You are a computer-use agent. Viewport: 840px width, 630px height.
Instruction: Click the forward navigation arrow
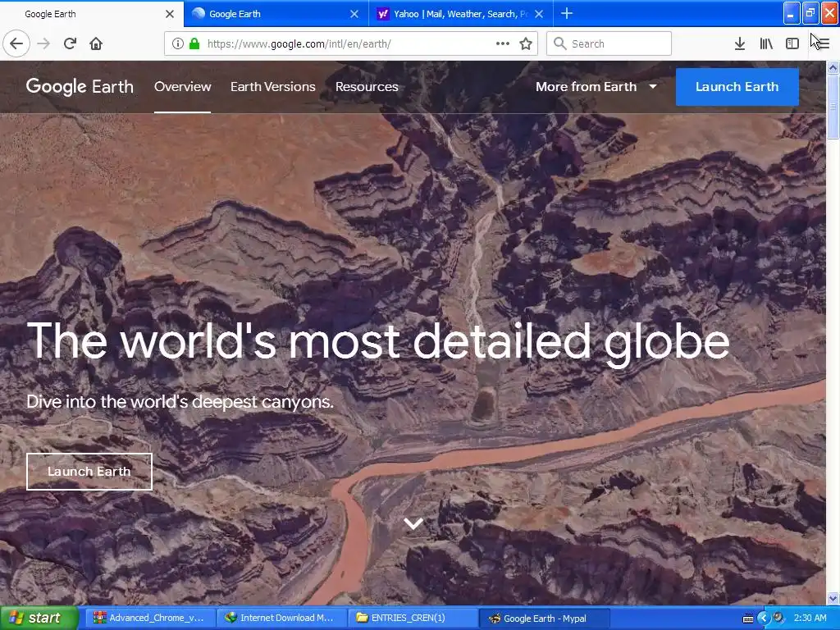click(x=43, y=44)
